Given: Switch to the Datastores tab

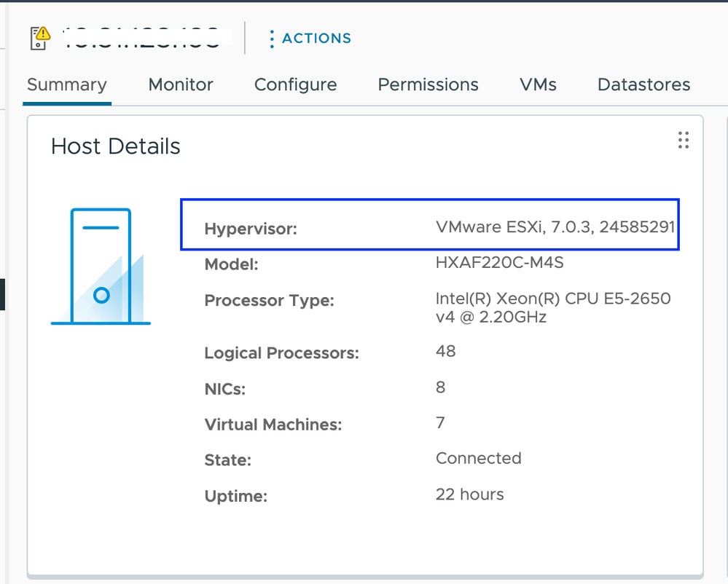Looking at the screenshot, I should point(644,84).
